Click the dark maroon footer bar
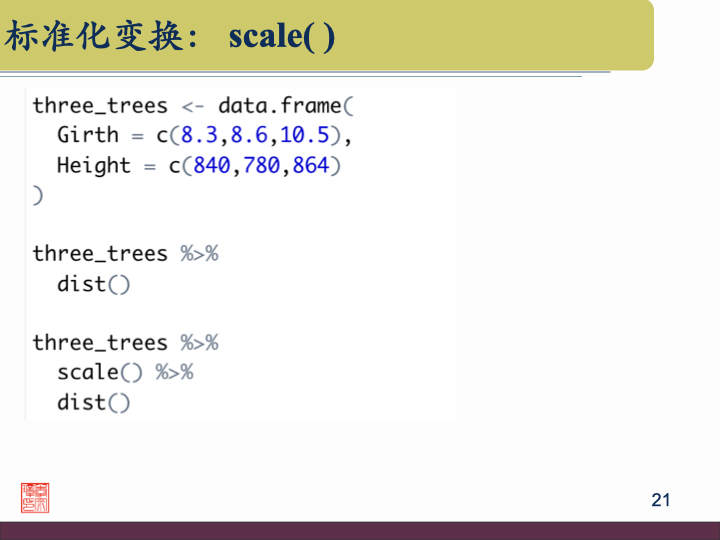This screenshot has width=720, height=540. [x=360, y=530]
